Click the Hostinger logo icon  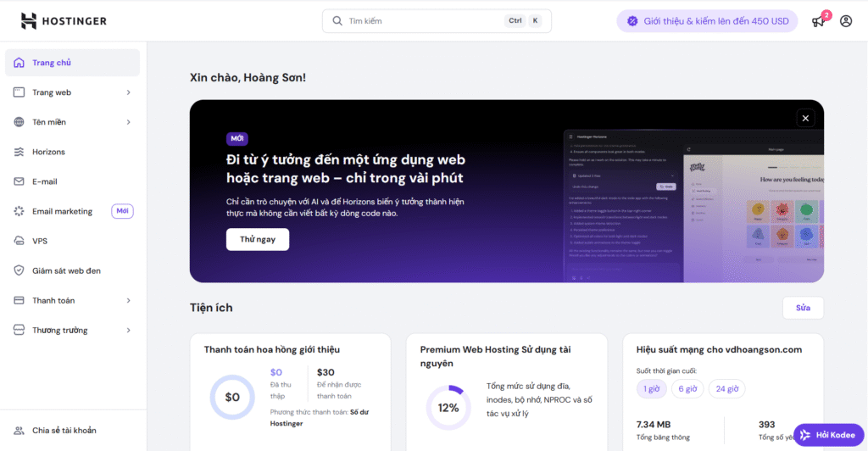coord(29,21)
